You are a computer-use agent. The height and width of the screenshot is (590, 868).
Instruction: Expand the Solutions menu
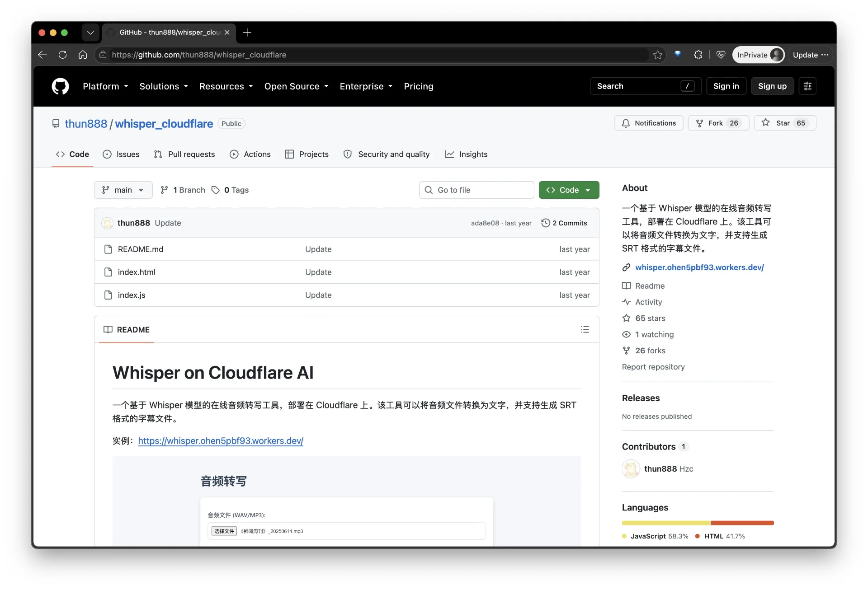(164, 86)
